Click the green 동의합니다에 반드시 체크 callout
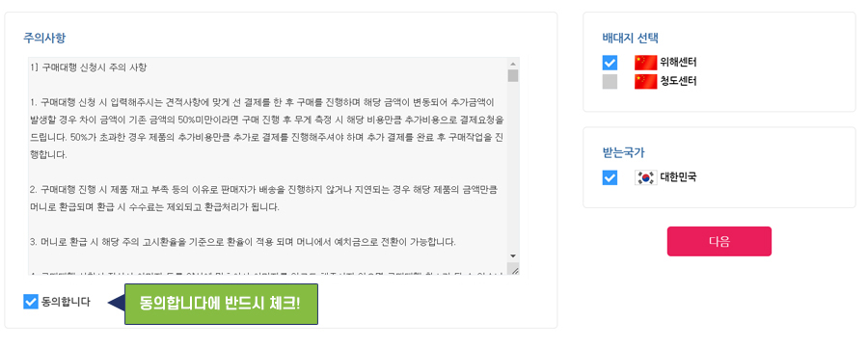Image resolution: width=868 pixels, height=348 pixels. click(x=221, y=304)
